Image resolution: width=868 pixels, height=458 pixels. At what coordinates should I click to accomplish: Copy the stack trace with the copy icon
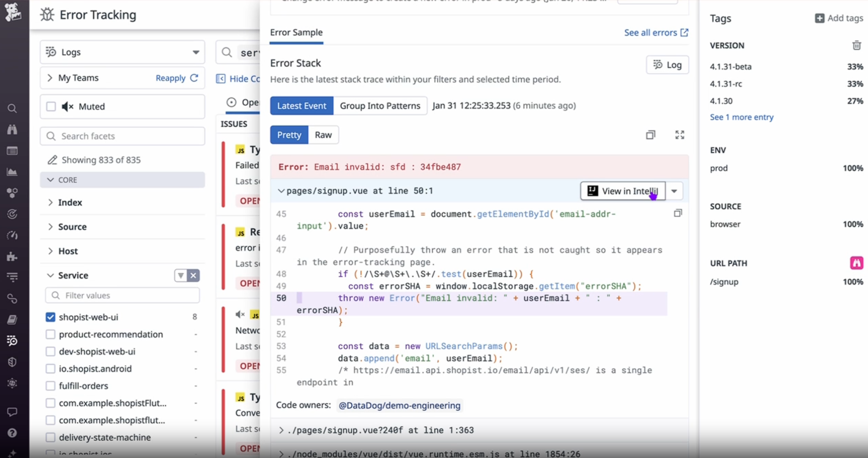tap(651, 135)
